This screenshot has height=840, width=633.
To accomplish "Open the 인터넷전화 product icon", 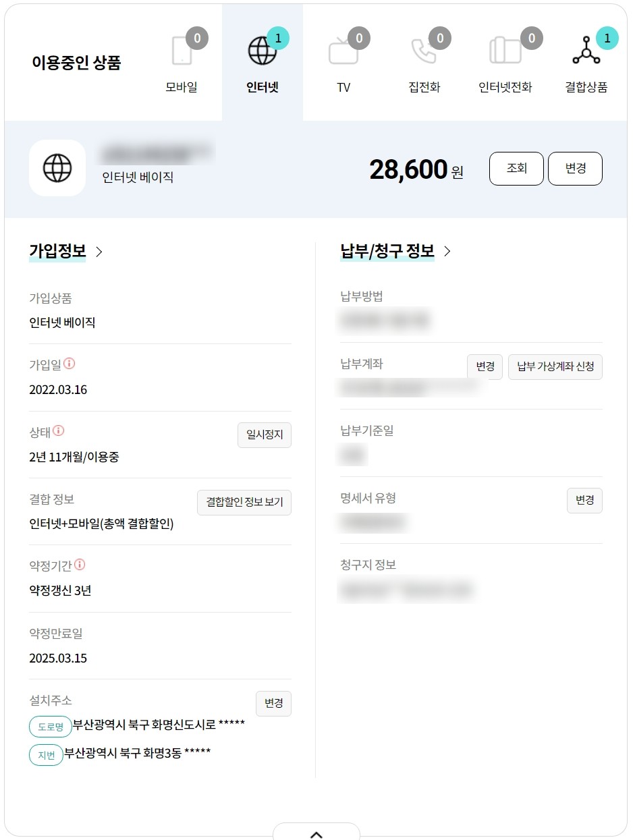I will 505,51.
